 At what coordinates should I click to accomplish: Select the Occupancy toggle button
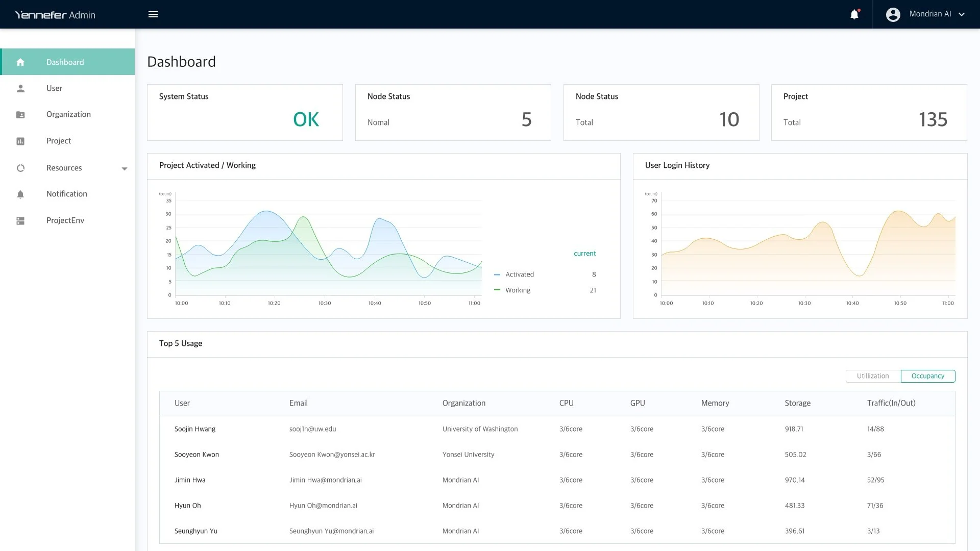click(x=927, y=376)
